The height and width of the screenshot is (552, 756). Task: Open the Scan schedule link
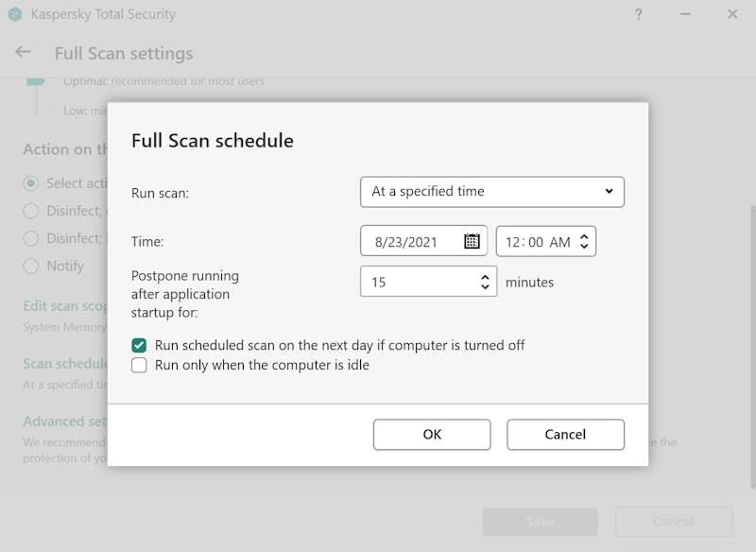coord(65,364)
